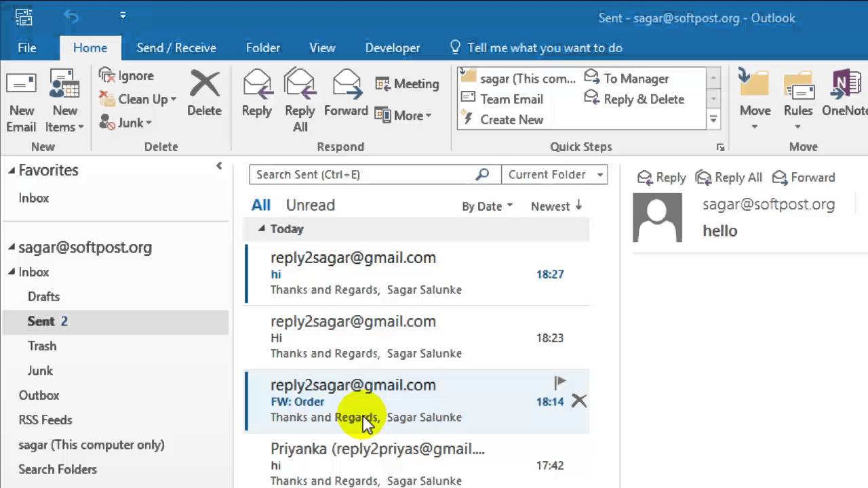Viewport: 868px width, 488px height.
Task: Click Forward in the reading pane
Action: tap(804, 178)
